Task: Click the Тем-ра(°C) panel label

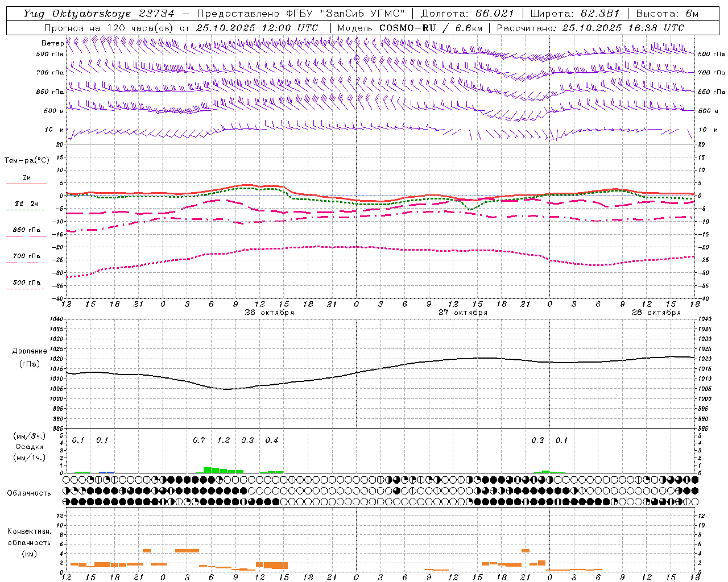Action: (x=27, y=161)
